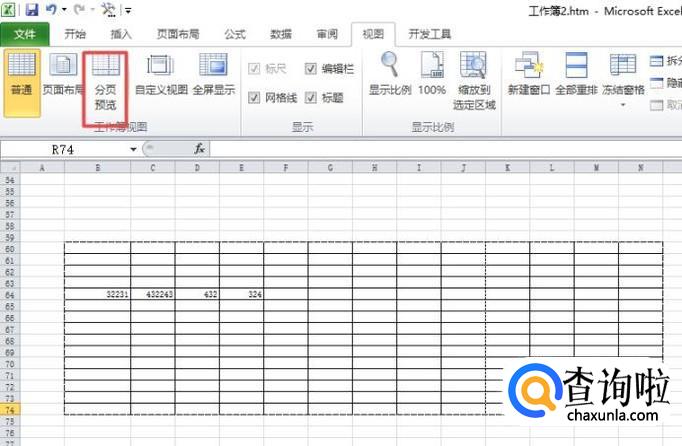Click the Name Box showing R74
Viewport: 682px width, 446px height.
coord(65,150)
